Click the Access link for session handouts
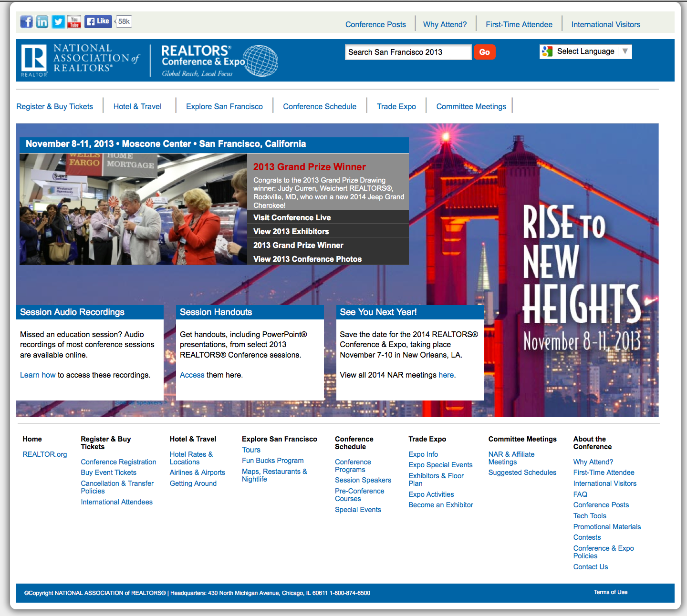The image size is (687, 616). [x=192, y=375]
